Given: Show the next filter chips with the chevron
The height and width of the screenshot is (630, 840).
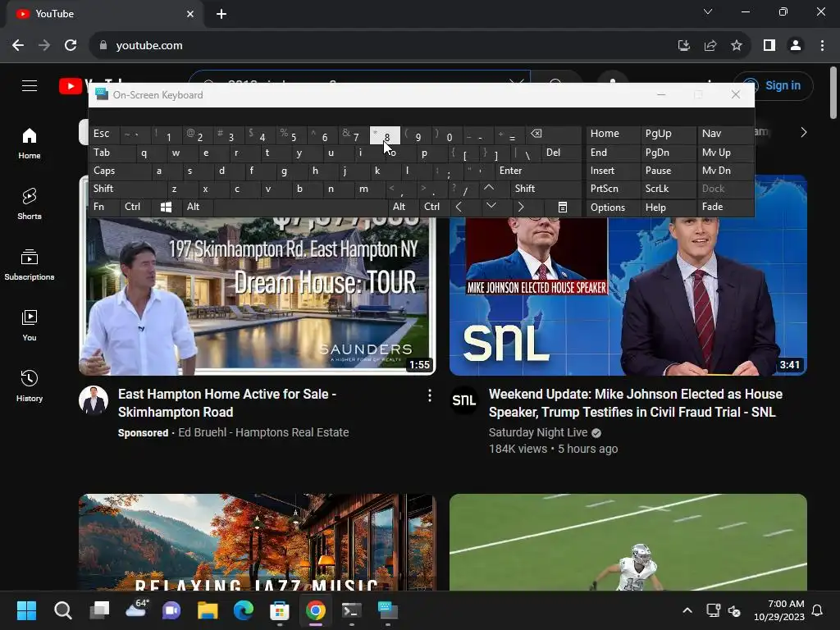Looking at the screenshot, I should (x=803, y=132).
